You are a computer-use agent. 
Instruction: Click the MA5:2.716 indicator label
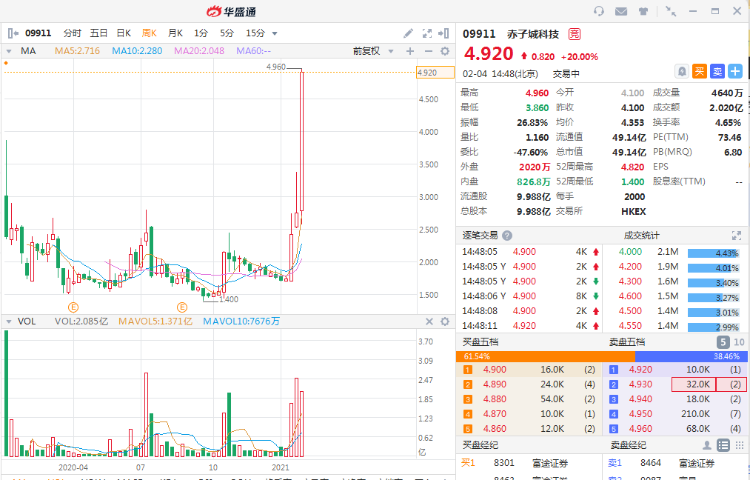coord(77,51)
